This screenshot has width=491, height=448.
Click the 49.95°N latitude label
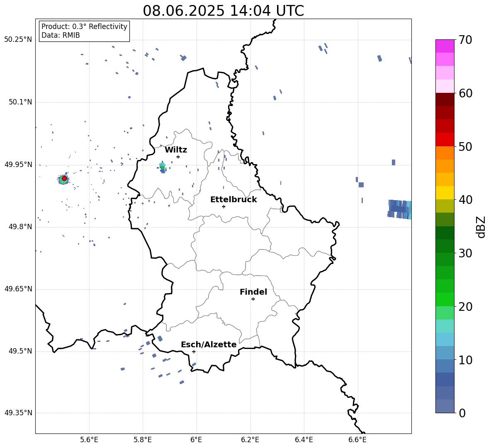(x=18, y=165)
